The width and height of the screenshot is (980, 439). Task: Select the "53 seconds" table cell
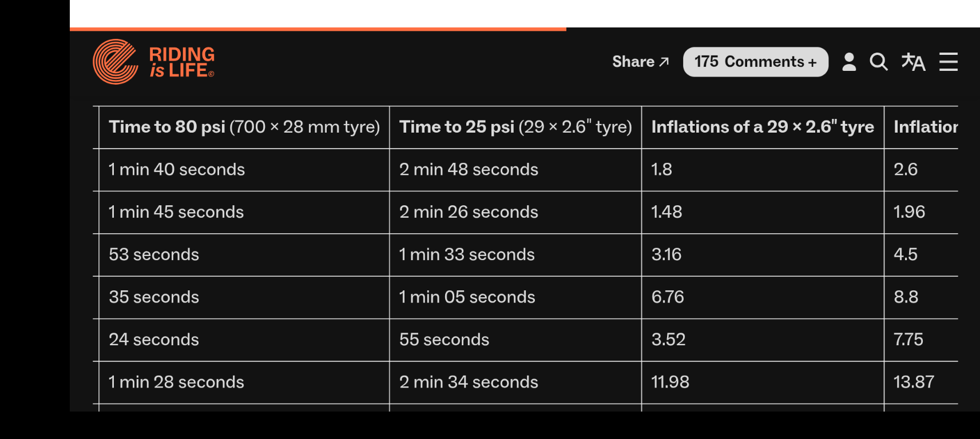point(154,254)
